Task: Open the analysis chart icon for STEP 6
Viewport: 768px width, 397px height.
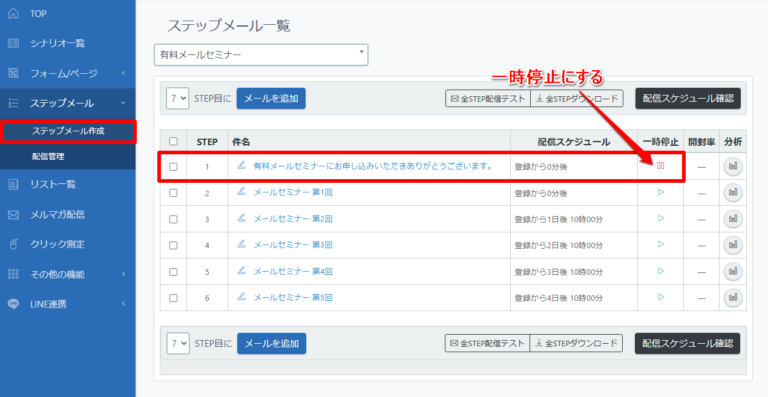Action: tap(733, 297)
